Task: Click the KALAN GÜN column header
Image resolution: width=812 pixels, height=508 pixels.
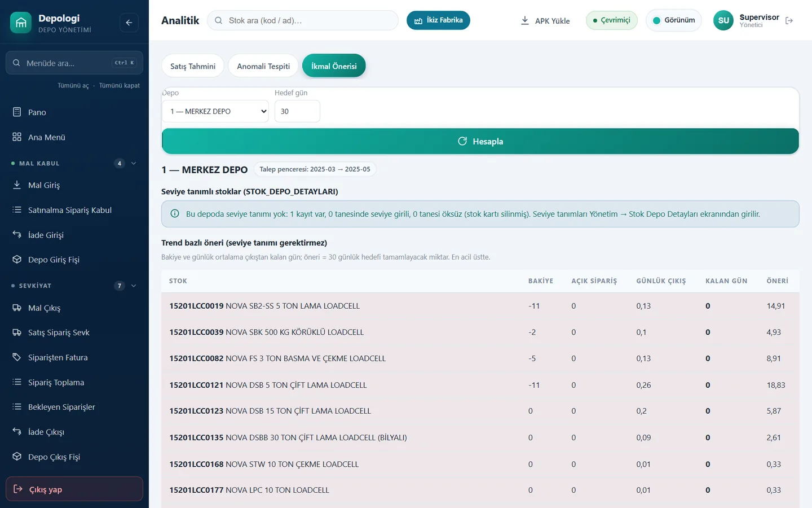Action: [x=726, y=281]
